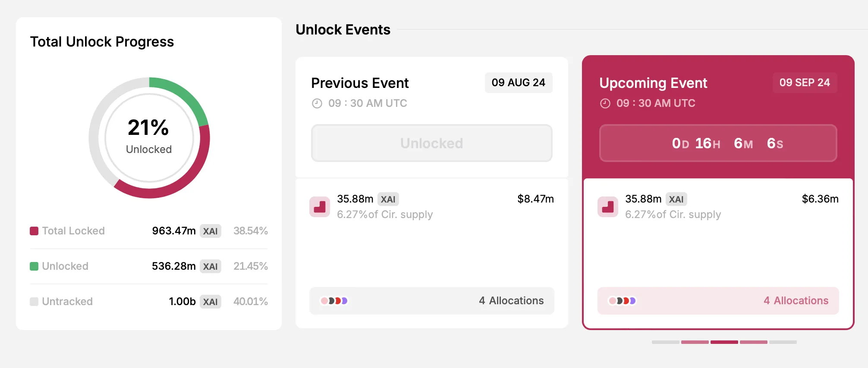Screen dimensions: 868x368
Task: Click the green Unlocked legend square
Action: click(x=34, y=266)
